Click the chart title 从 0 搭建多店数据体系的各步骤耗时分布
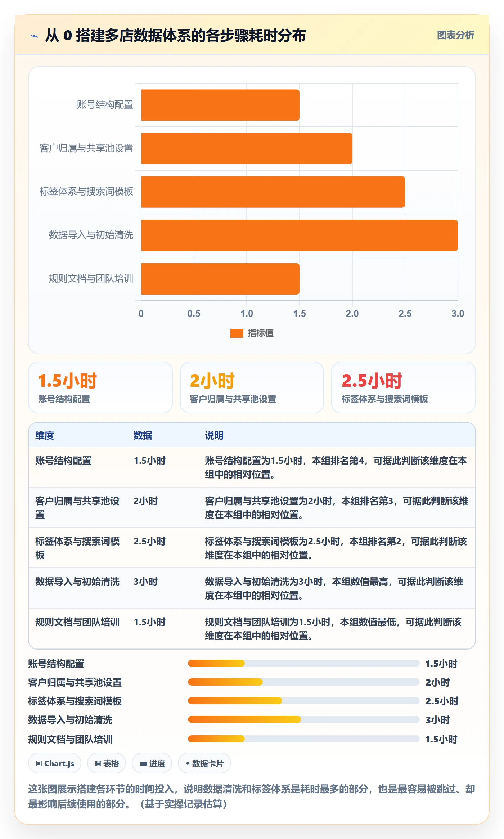The width and height of the screenshot is (504, 839). tap(176, 36)
